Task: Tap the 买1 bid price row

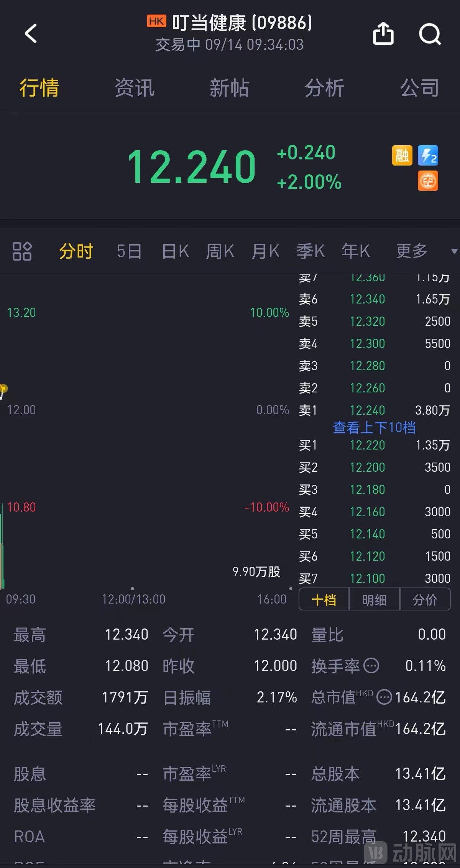Action: coord(374,445)
